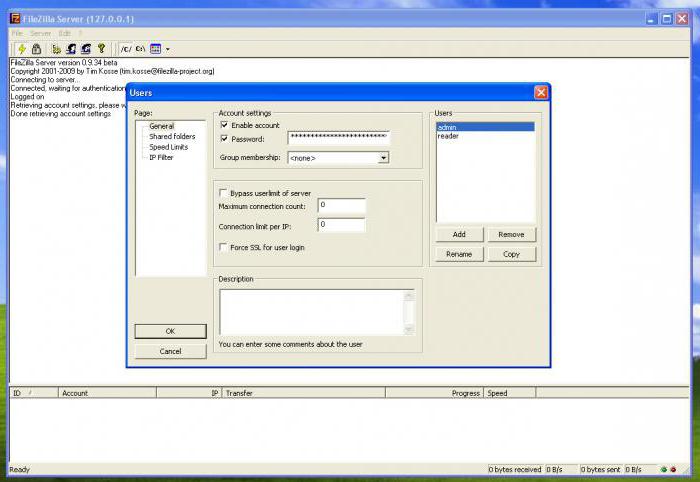Toggle the Password checkbox
This screenshot has height=482, width=700.
coord(224,139)
